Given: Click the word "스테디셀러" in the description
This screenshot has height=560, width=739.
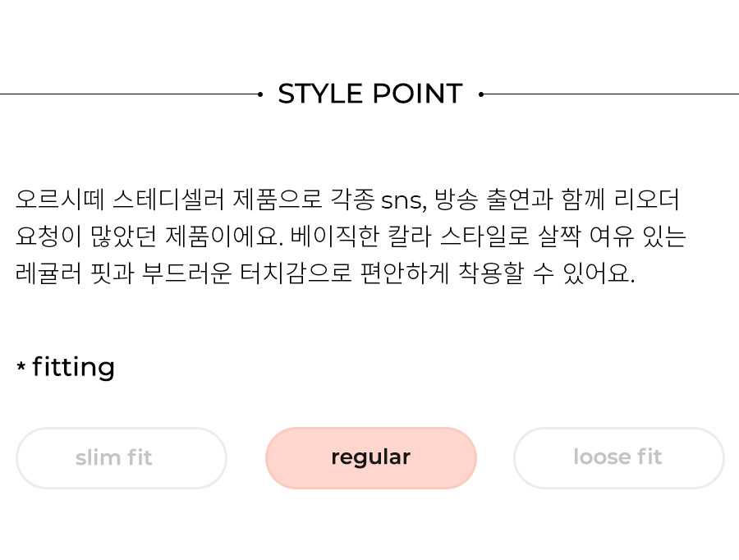Looking at the screenshot, I should 168,199.
